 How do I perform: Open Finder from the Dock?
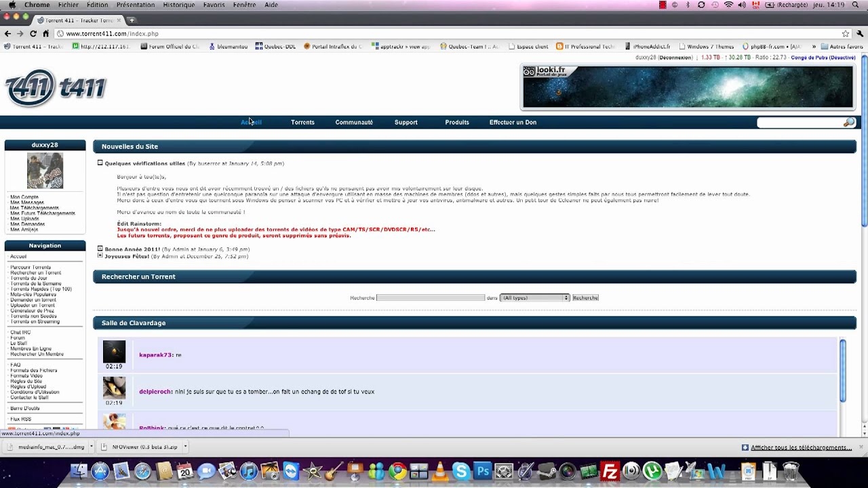[x=79, y=471]
